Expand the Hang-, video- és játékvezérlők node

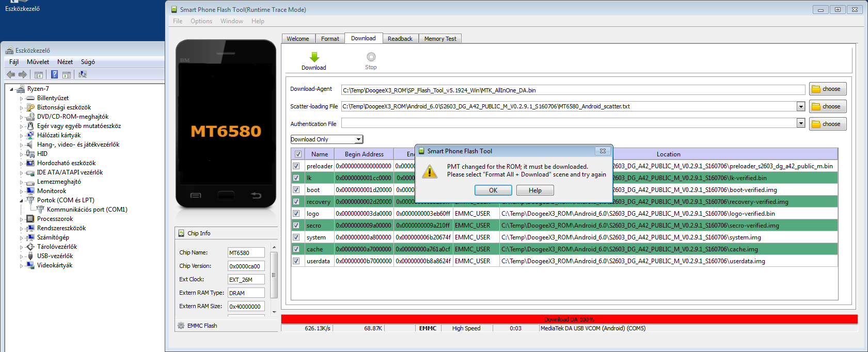point(21,145)
